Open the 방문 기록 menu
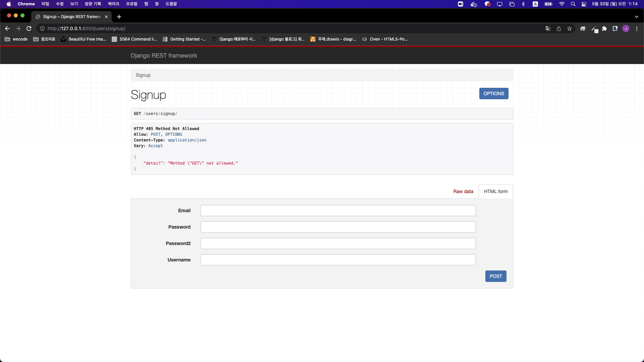The height and width of the screenshot is (362, 644). [93, 4]
